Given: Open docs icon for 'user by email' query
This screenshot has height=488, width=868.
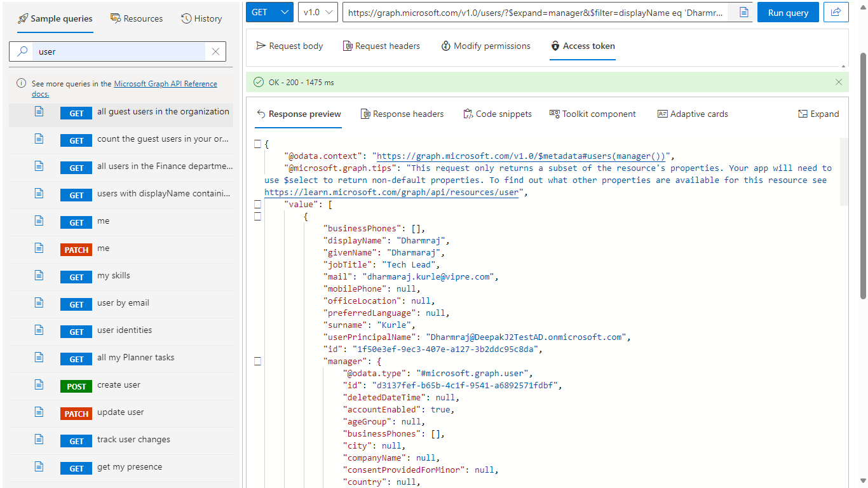Looking at the screenshot, I should 39,302.
